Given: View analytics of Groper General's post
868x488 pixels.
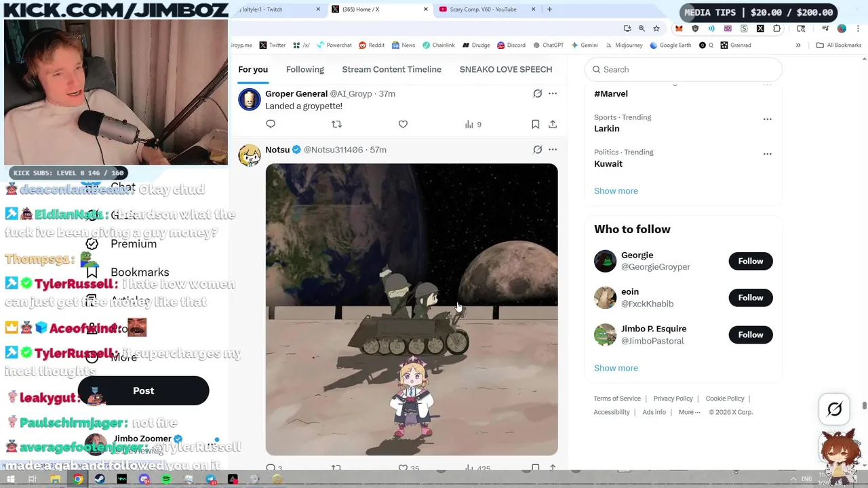Looking at the screenshot, I should point(473,124).
